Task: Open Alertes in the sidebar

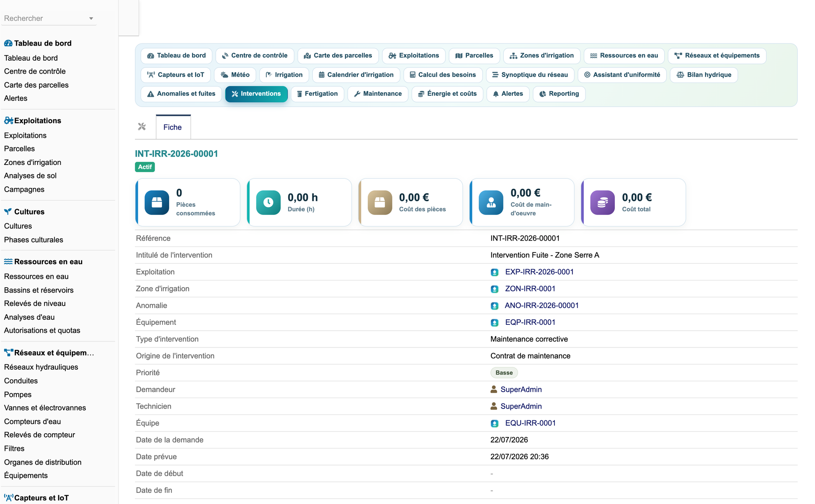Action: [x=16, y=98]
